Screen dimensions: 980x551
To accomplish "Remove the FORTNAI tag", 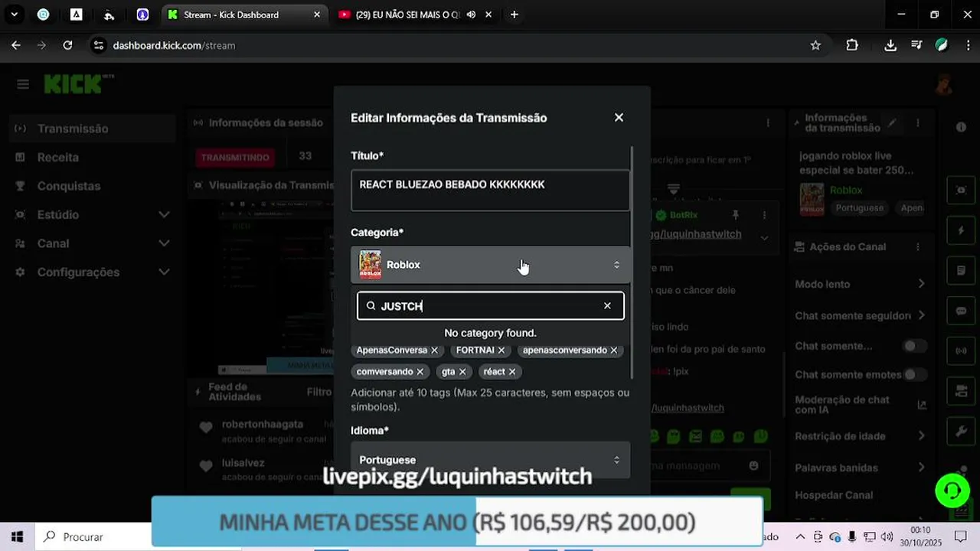I will (501, 350).
